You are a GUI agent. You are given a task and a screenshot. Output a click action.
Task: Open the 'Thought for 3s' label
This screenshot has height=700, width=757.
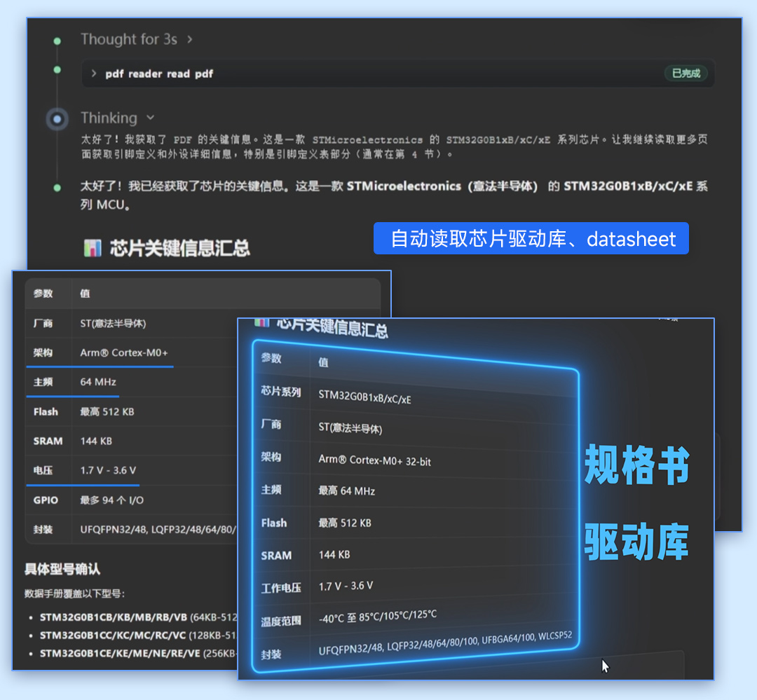tap(129, 39)
